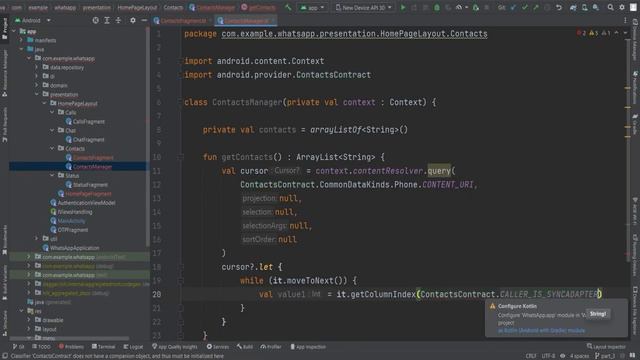Screen dimensions: 640x360
Task: Click Expand All in project panel
Action: pyautogui.click(x=107, y=20)
